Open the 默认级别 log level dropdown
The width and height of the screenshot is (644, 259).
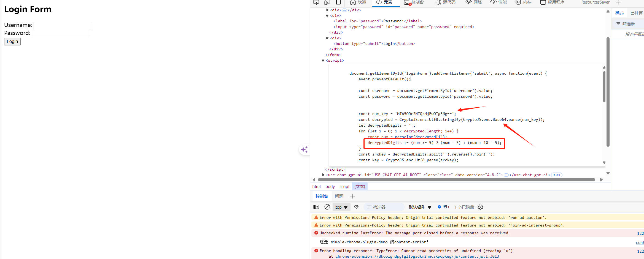[420, 207]
